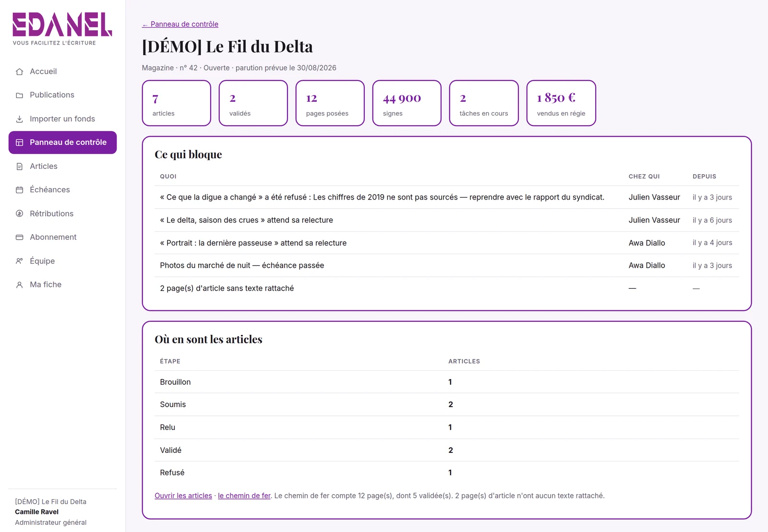Click the 2 validés stat card
This screenshot has width=768, height=532.
point(253,103)
